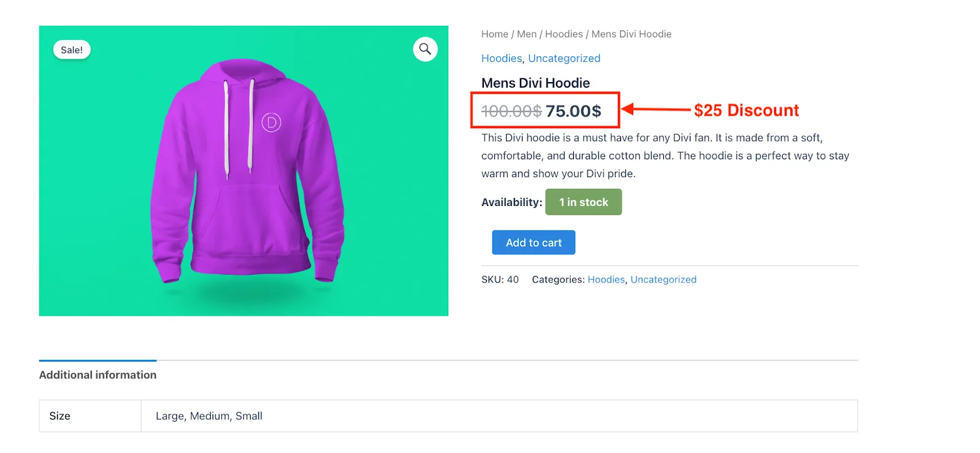This screenshot has width=980, height=453.
Task: Go to Home in the breadcrumb
Action: click(x=495, y=34)
